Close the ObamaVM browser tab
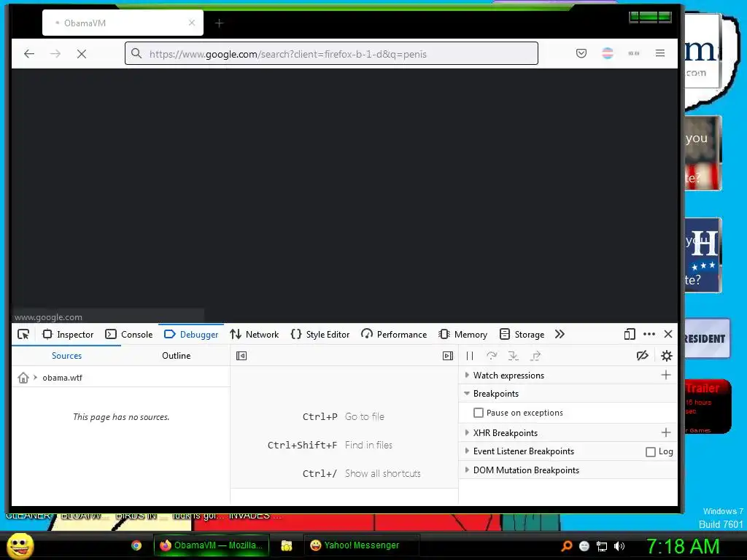The height and width of the screenshot is (560, 747). coord(192,23)
